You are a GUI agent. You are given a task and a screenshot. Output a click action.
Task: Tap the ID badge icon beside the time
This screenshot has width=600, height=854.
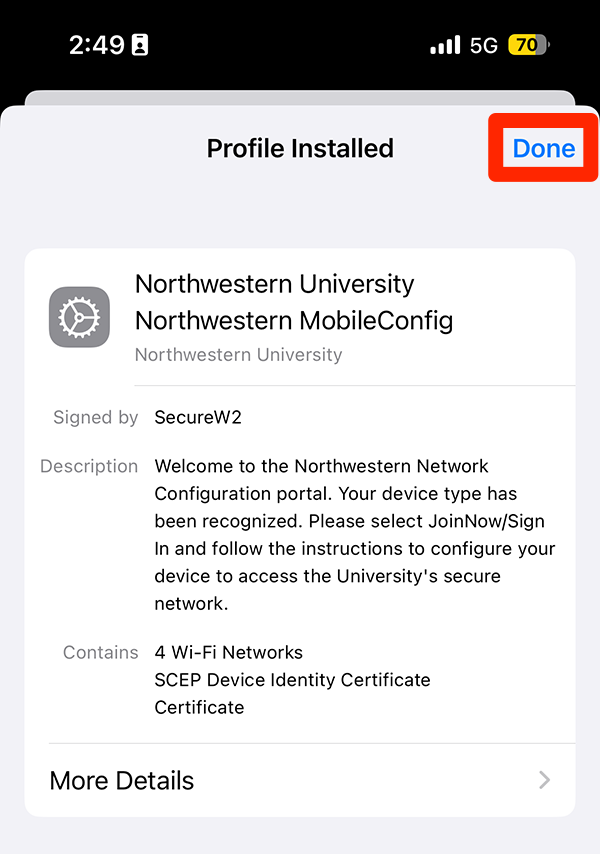[140, 45]
